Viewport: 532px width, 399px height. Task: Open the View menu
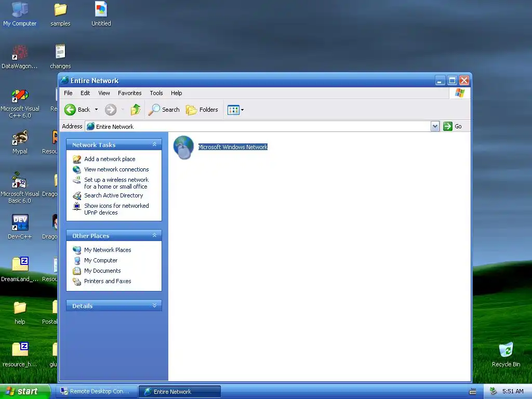[x=104, y=93]
